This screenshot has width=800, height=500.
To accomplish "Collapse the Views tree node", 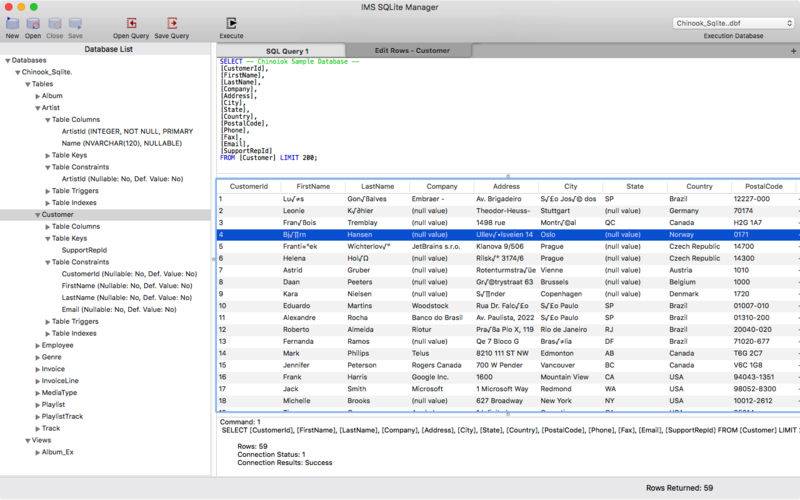I will point(28,440).
